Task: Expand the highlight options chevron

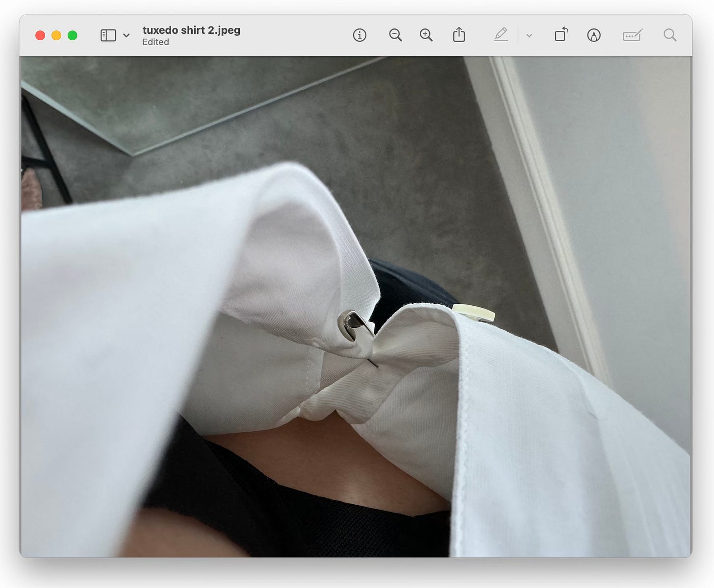Action: click(x=529, y=35)
